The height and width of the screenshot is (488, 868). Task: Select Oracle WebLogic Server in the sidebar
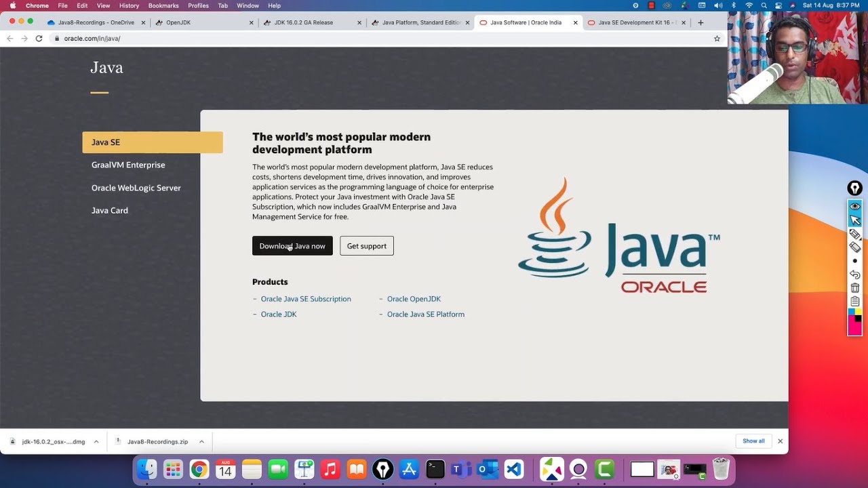tap(136, 188)
